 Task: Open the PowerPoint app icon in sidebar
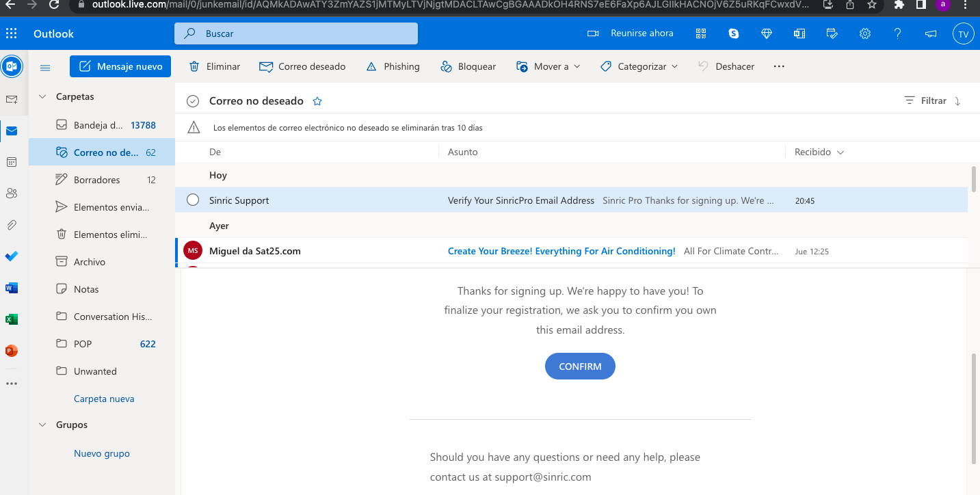point(11,351)
